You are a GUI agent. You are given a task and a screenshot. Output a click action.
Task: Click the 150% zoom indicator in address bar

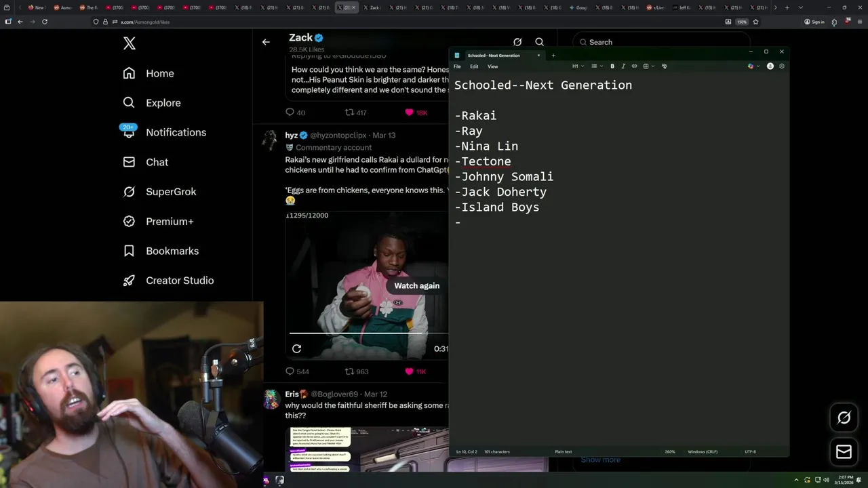coord(742,22)
